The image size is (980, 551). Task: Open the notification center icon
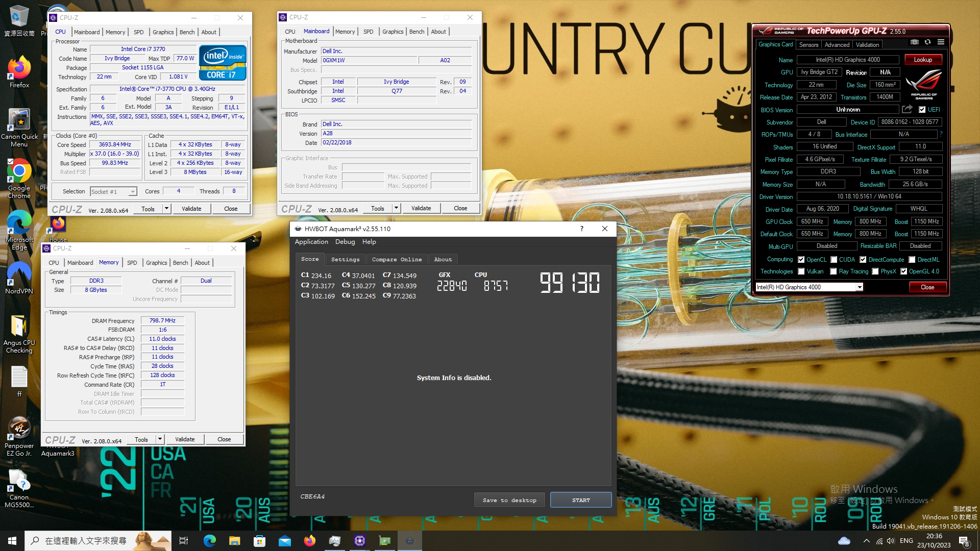(x=964, y=541)
